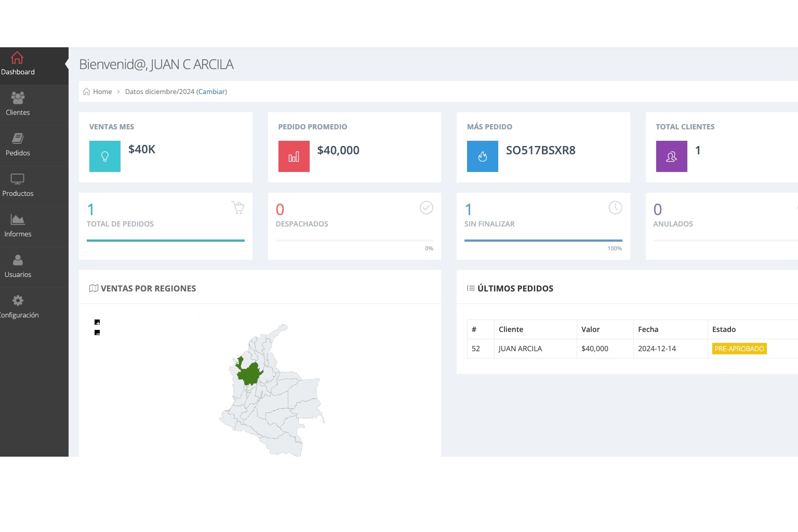The image size is (798, 532).
Task: Click the teal lightbulb icon in Ventas Mes
Action: point(105,156)
